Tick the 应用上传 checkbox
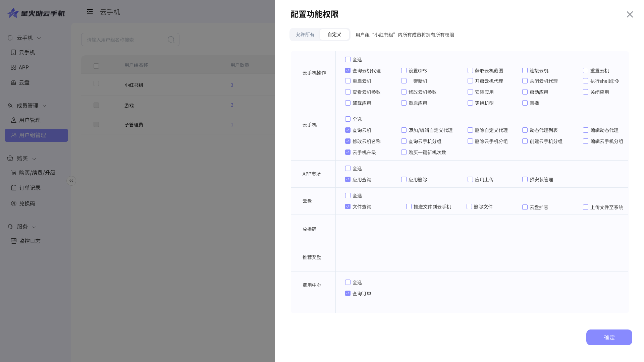This screenshot has width=644, height=362. point(470,179)
